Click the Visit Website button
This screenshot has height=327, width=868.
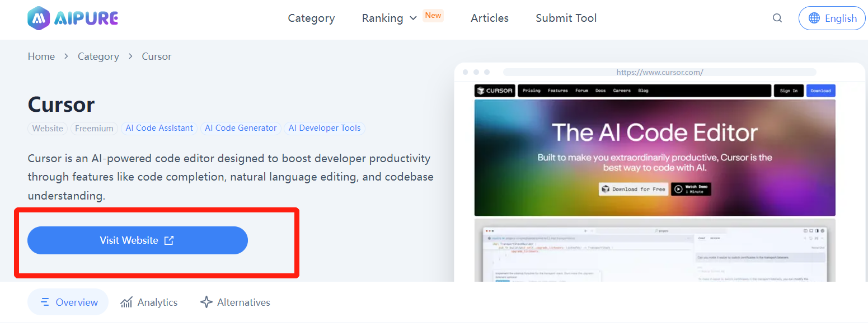coord(138,240)
